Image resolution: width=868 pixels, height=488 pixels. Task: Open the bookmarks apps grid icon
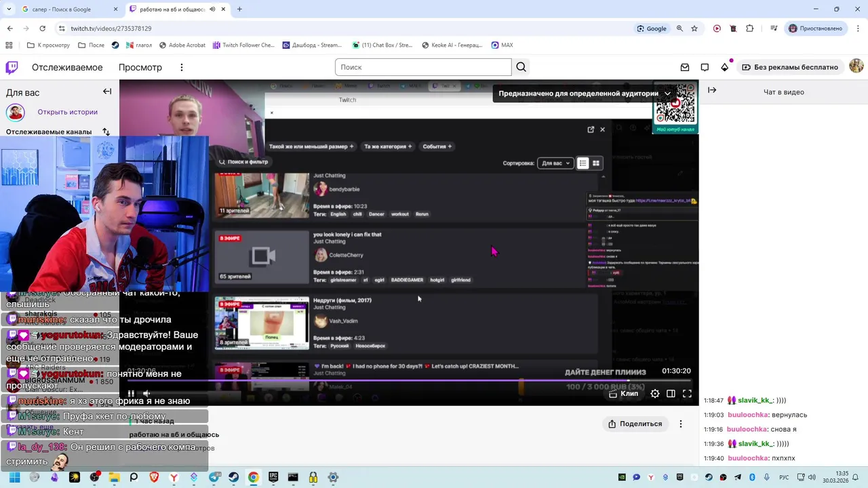[9, 45]
